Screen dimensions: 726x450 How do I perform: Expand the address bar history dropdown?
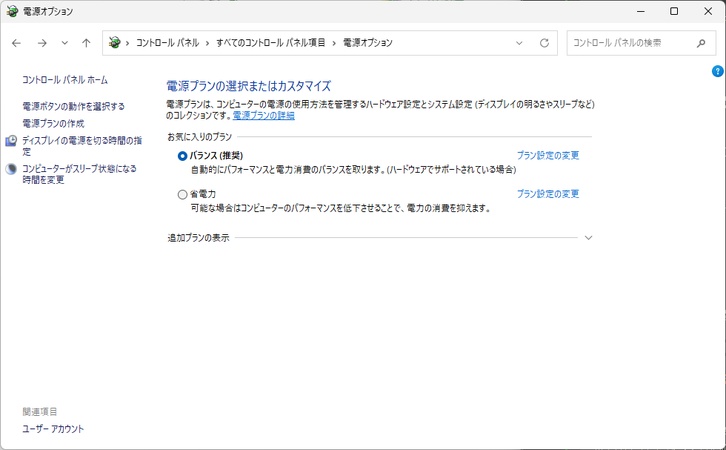tap(519, 43)
